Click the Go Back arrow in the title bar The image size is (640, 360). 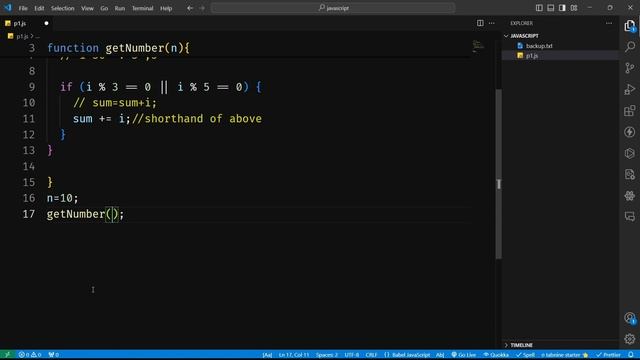(x=190, y=8)
